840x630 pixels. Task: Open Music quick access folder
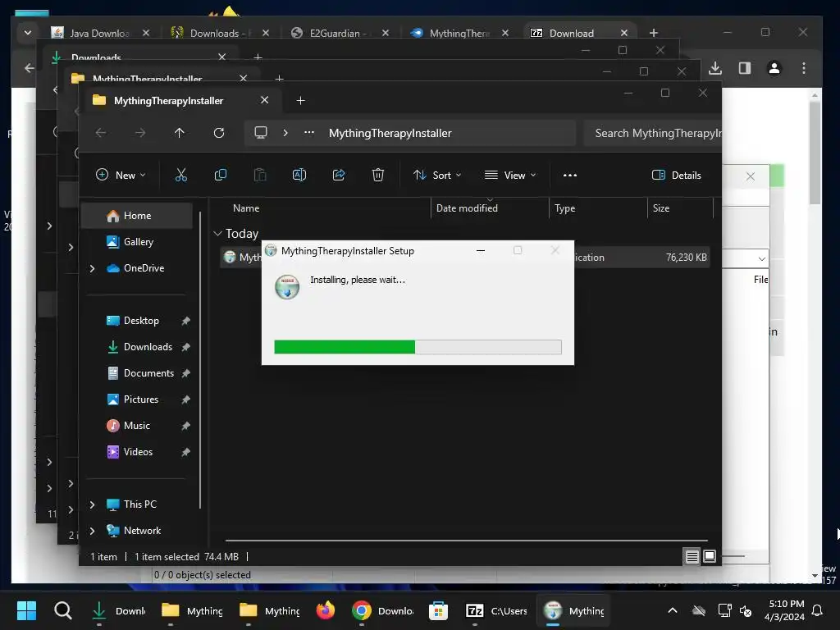click(137, 426)
